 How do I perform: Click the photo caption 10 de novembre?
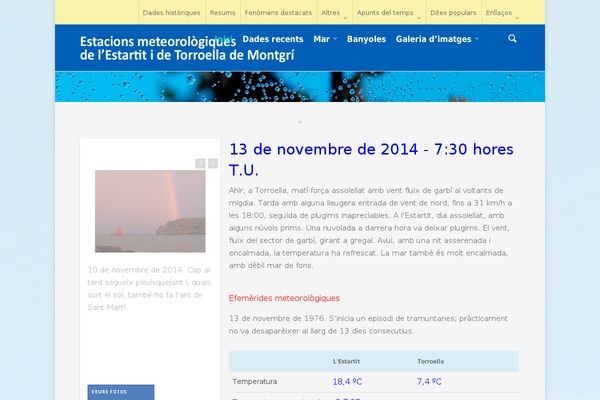coord(149,289)
